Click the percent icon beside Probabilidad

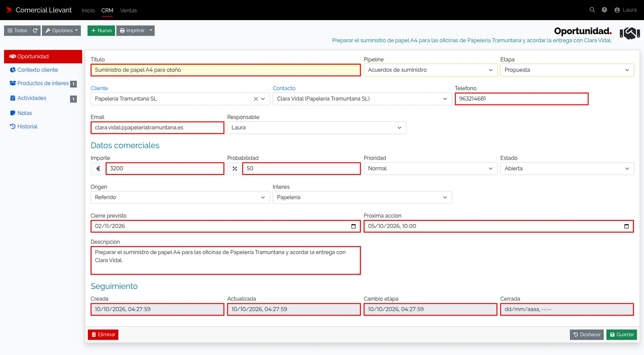click(x=235, y=169)
